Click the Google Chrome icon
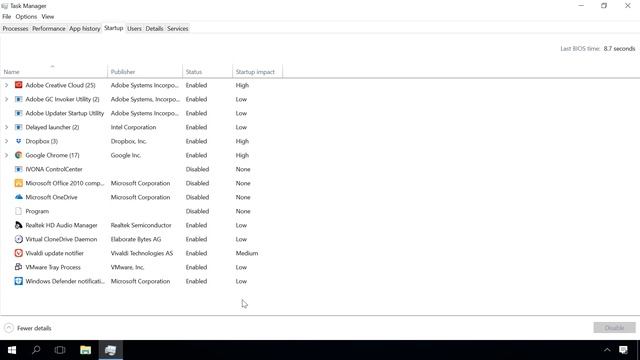This screenshot has width=640, height=360. coord(18,155)
